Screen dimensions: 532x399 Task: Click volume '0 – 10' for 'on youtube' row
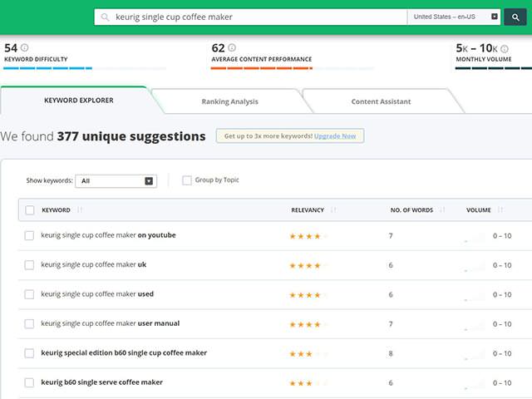point(502,236)
